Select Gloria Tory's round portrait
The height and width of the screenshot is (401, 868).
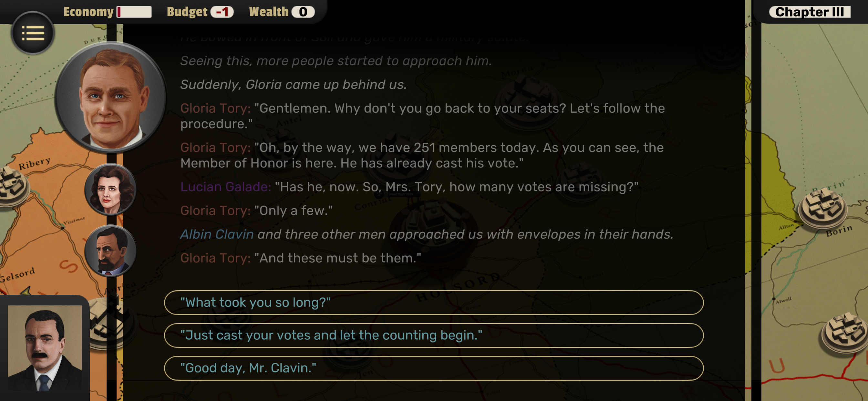[x=110, y=190]
